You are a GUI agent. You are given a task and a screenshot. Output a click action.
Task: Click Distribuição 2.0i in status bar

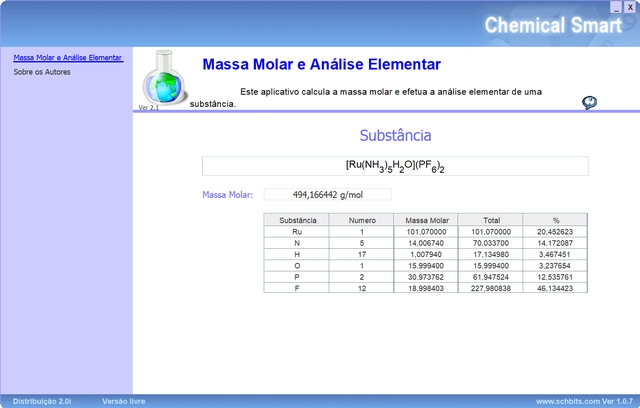pos(42,401)
